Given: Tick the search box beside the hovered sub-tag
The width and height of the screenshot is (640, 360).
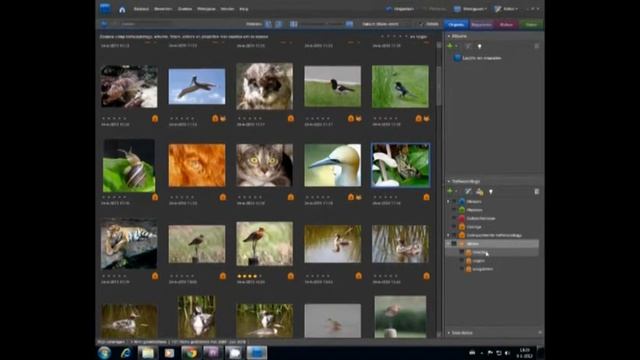Looking at the screenshot, I should pyautogui.click(x=461, y=253).
